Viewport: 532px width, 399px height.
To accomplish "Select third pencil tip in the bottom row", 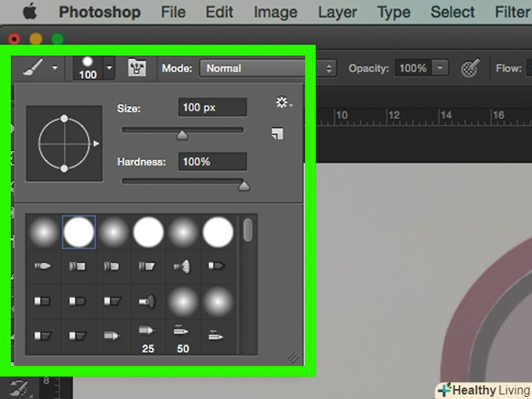I will coord(113,336).
